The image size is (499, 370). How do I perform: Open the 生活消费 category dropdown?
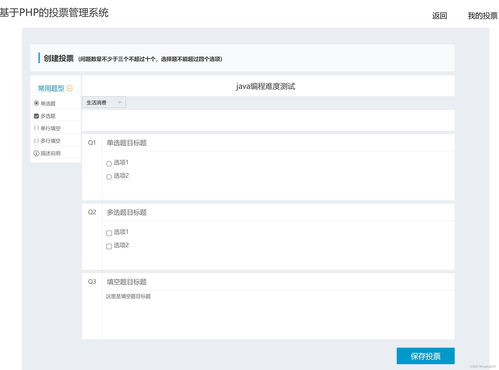click(104, 102)
